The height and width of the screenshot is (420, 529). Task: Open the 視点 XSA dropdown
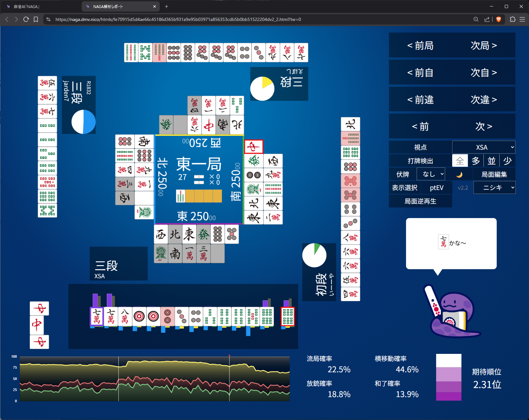coord(484,147)
